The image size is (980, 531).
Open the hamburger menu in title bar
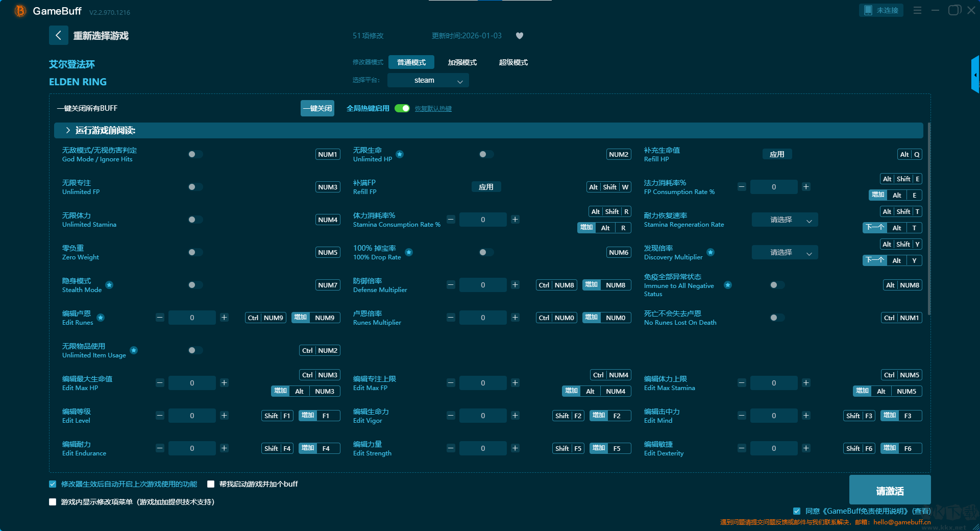tap(917, 10)
